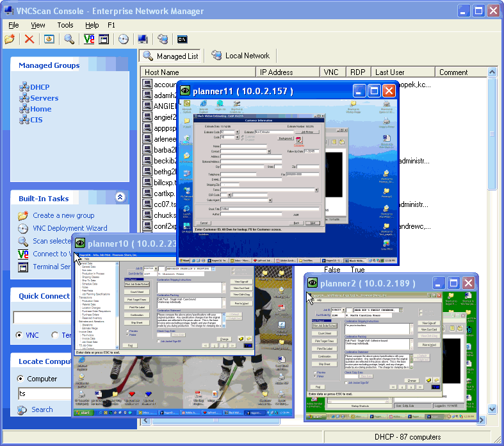Open the File menu
504x446 pixels.
13,25
